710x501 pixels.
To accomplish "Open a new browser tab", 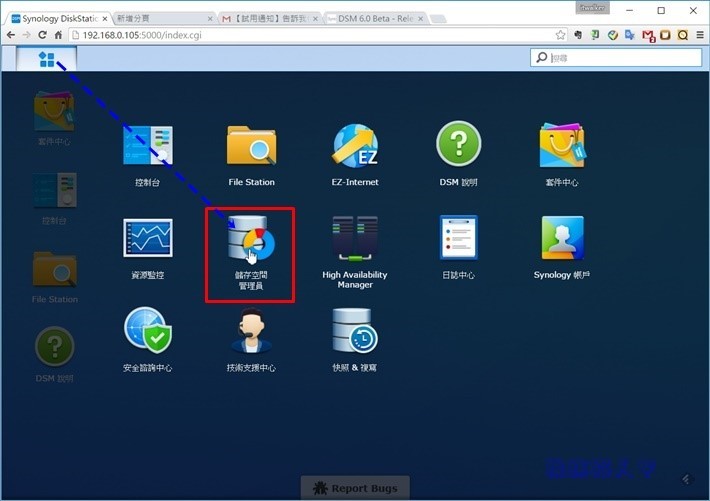I will click(x=437, y=19).
